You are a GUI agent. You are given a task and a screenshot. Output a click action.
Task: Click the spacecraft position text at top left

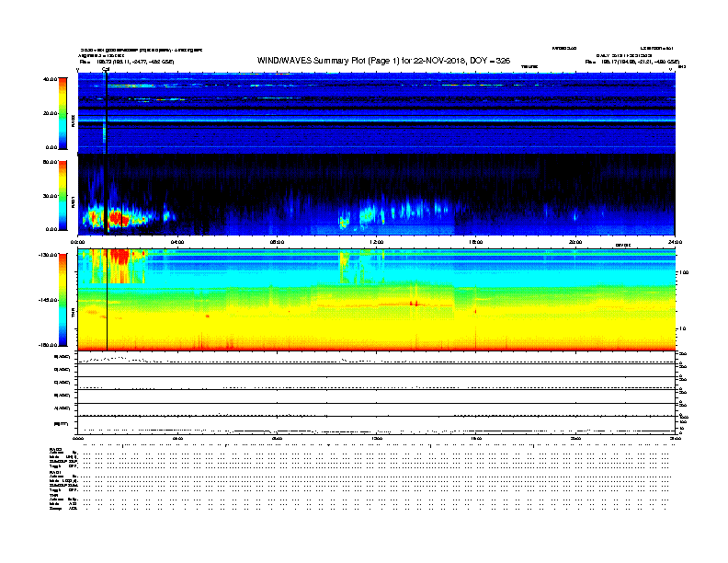coord(127,62)
